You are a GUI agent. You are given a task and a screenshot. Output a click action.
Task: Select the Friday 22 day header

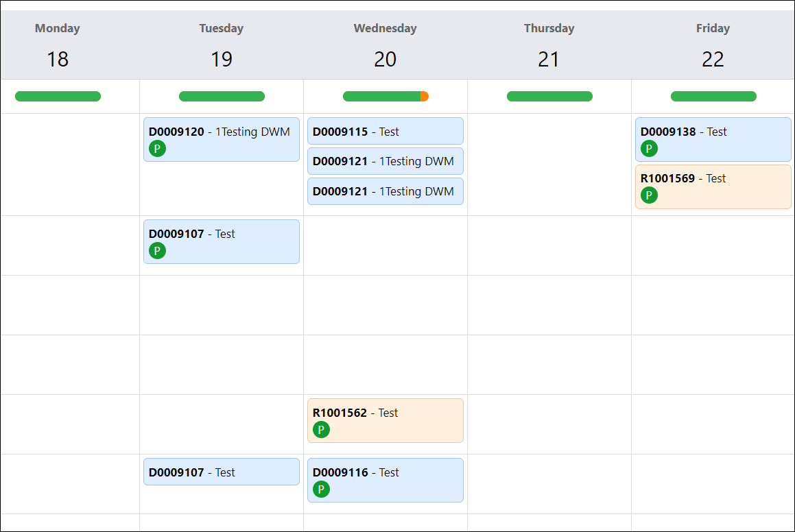point(713,45)
